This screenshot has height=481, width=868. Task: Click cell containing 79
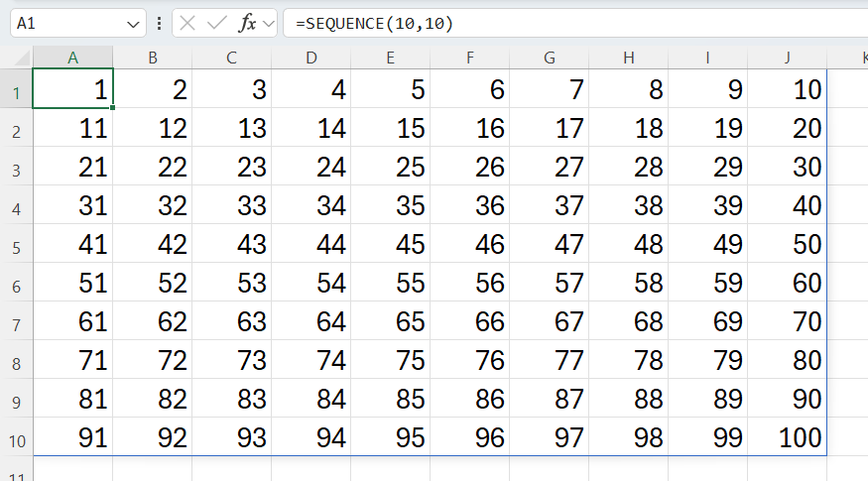tap(708, 360)
